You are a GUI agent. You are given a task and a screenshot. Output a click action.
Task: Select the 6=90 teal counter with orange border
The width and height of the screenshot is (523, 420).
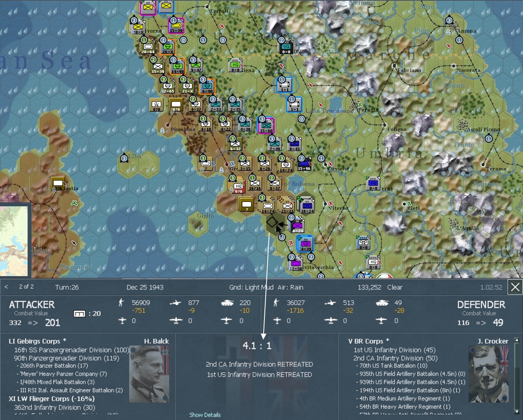point(207,86)
